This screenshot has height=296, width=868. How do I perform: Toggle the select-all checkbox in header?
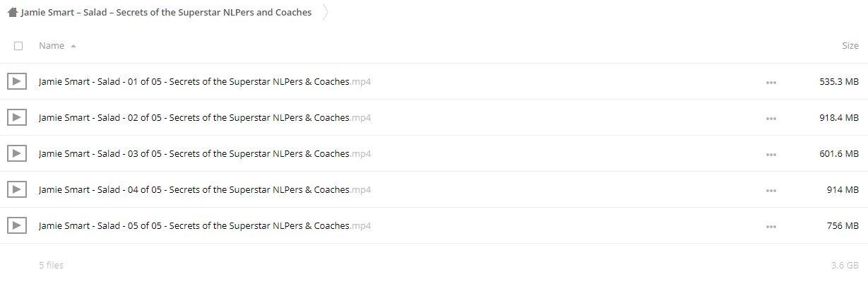click(18, 46)
